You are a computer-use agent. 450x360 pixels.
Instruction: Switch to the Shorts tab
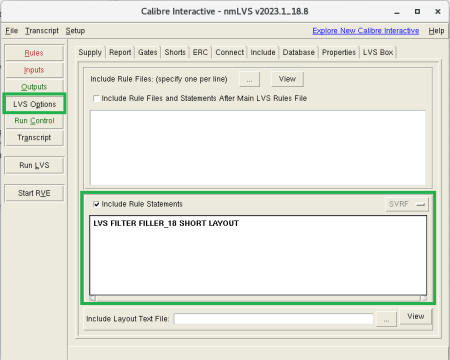click(175, 52)
